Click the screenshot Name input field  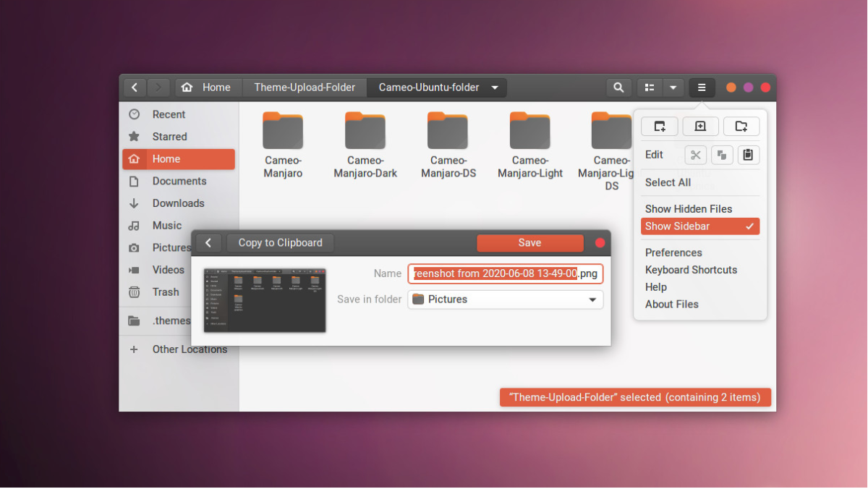(x=504, y=273)
